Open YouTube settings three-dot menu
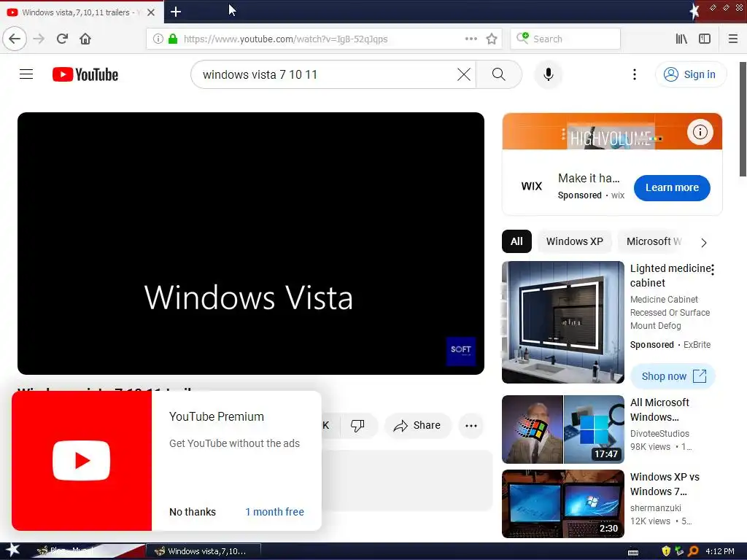The height and width of the screenshot is (560, 747). 634,74
